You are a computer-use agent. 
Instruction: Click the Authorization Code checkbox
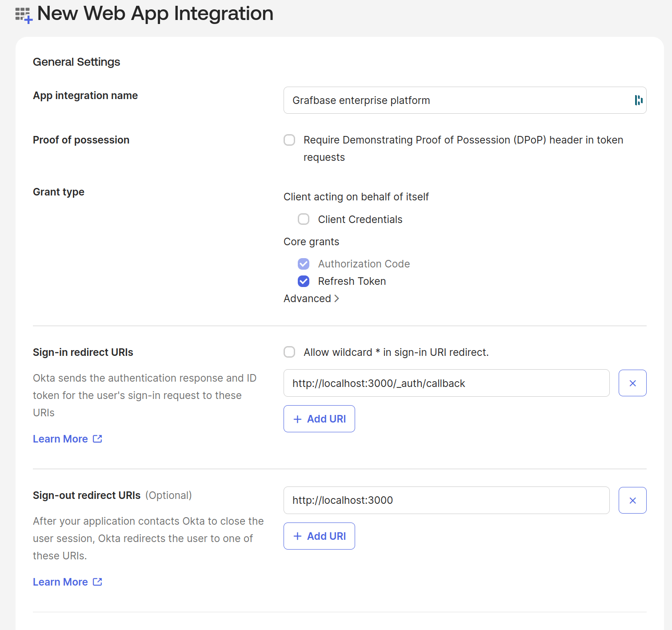click(x=303, y=263)
